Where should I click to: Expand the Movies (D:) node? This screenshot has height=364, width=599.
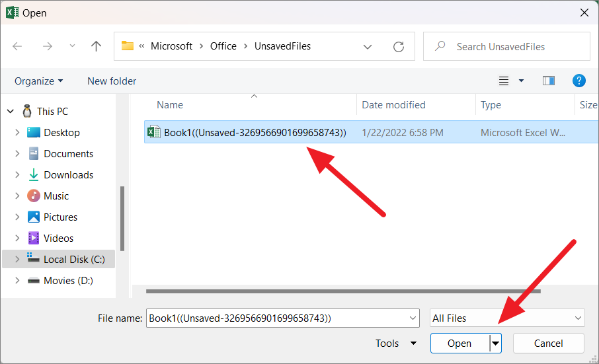click(x=17, y=281)
